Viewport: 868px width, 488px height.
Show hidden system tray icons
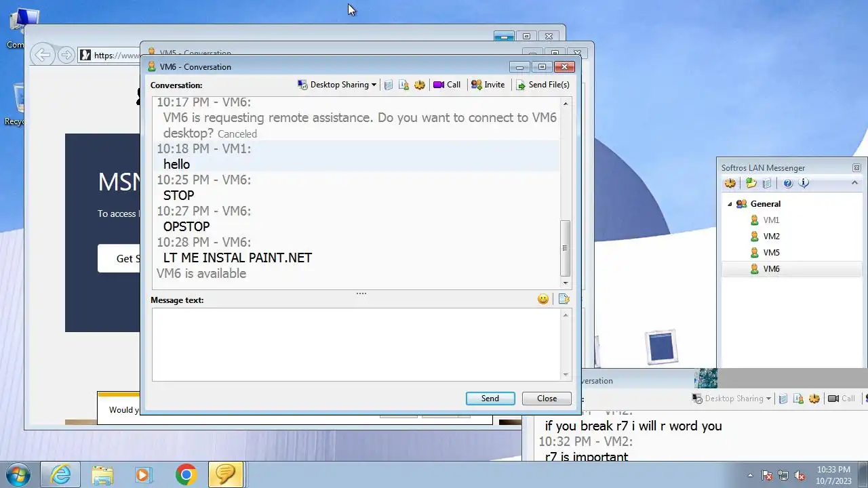pyautogui.click(x=751, y=475)
